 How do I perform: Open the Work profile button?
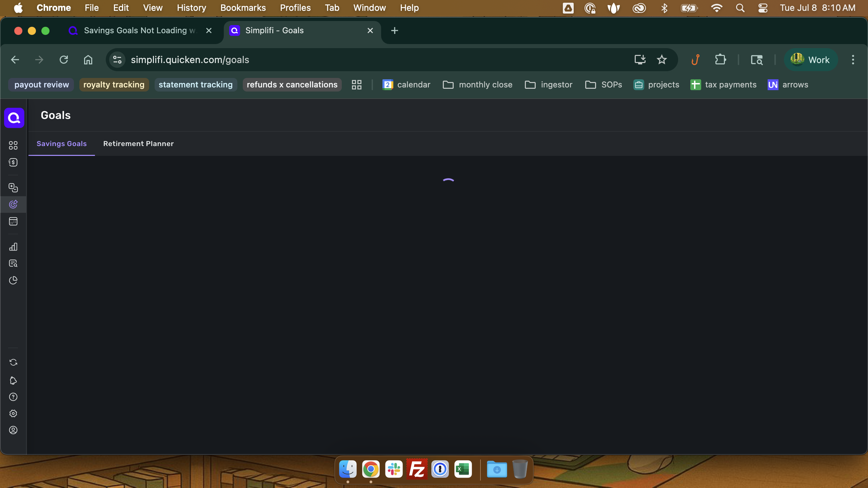tap(810, 60)
